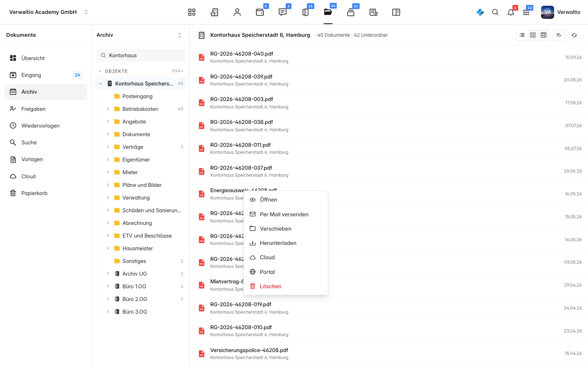Expand the Betriebskosten folder

108,109
